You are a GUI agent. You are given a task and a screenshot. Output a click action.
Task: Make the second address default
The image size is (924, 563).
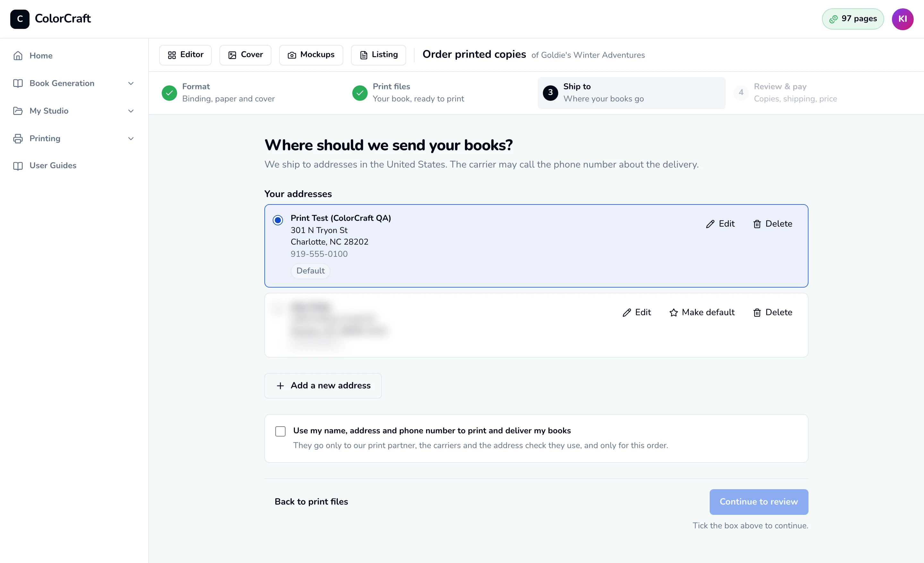pyautogui.click(x=702, y=312)
